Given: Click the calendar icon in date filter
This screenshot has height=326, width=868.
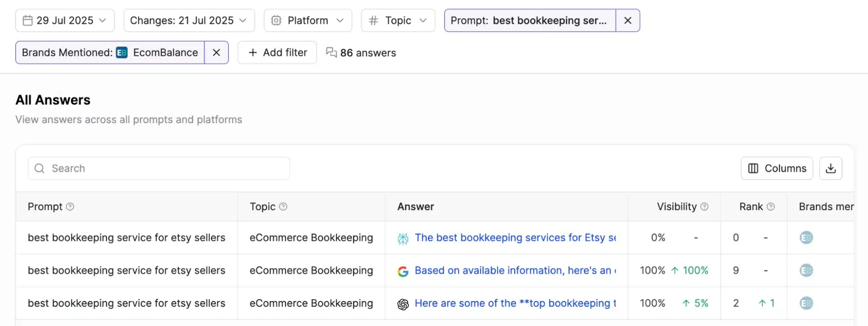Looking at the screenshot, I should [x=27, y=20].
